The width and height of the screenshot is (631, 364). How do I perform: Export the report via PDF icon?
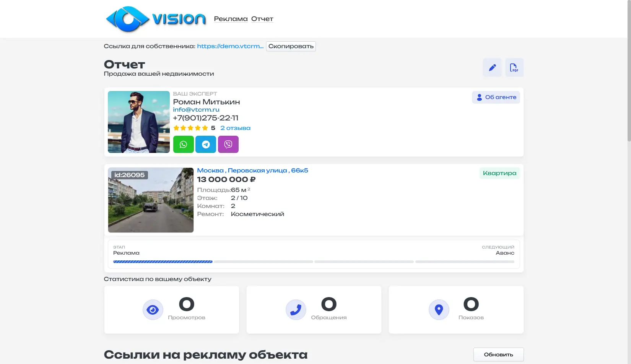coord(514,68)
